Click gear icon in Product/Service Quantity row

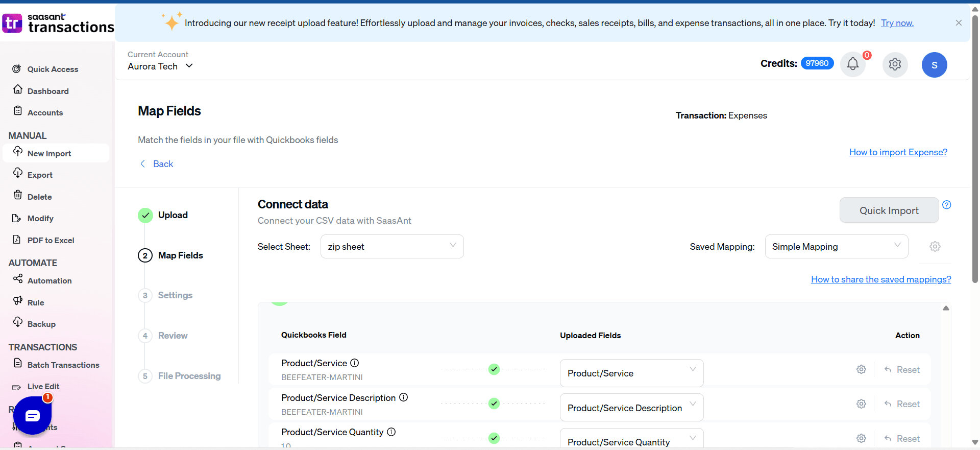pos(861,438)
